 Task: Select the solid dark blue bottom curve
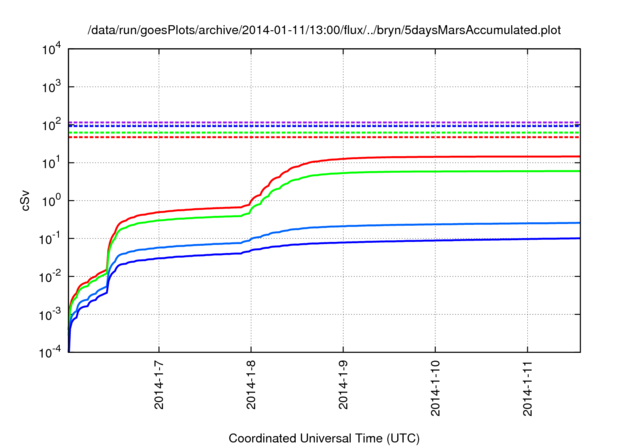(450, 240)
